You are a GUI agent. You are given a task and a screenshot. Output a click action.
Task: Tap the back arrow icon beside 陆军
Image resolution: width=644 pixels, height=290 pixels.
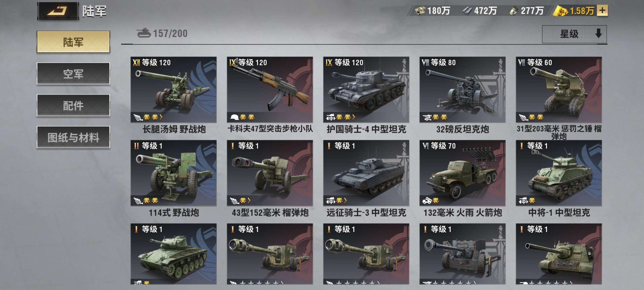[58, 11]
